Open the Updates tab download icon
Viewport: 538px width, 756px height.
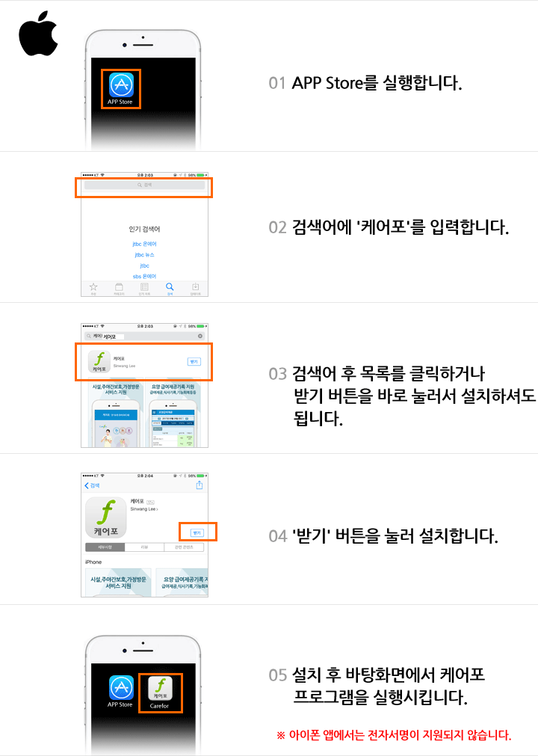pyautogui.click(x=195, y=287)
